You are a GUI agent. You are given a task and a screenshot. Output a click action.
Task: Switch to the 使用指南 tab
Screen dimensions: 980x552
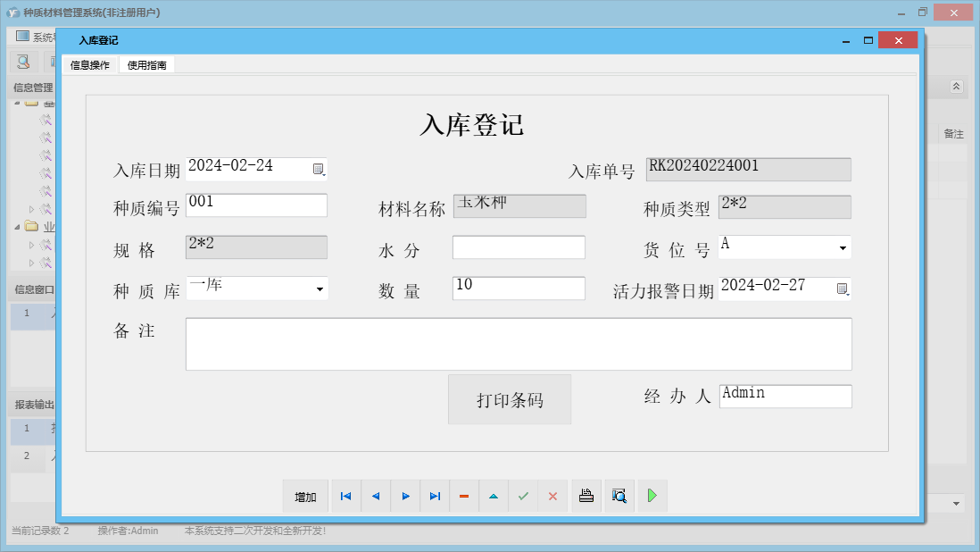tap(146, 64)
